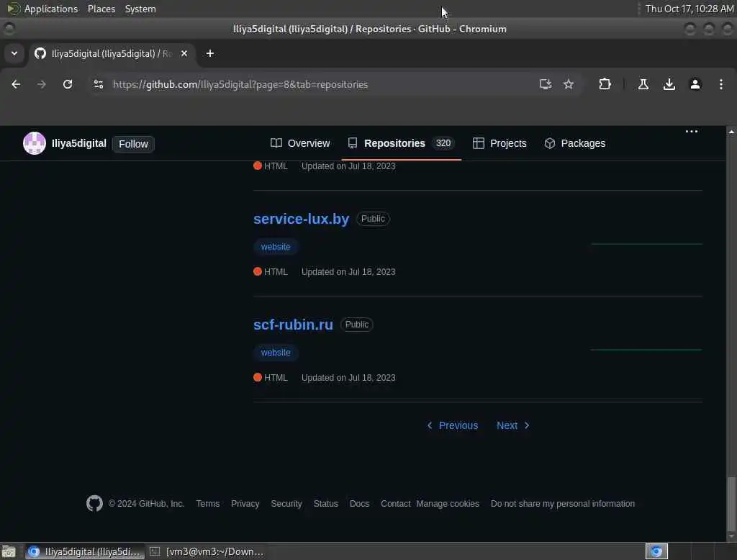
Task: Click the clock showing Thu Oct 17
Action: (x=689, y=9)
